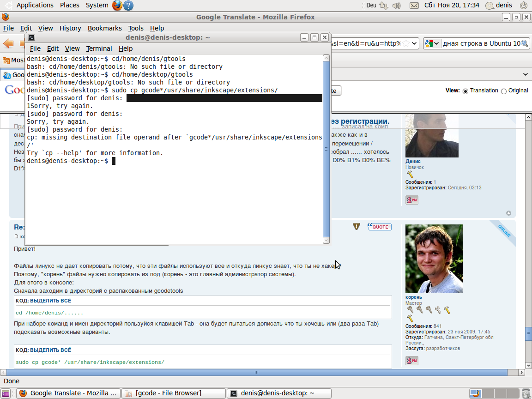
Task: Open the terminal File menu
Action: click(35, 48)
